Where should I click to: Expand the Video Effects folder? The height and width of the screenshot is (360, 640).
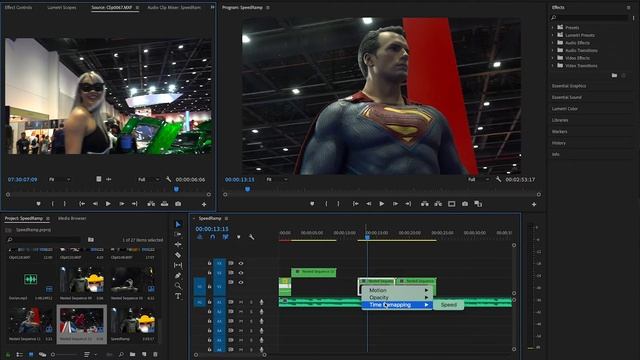tap(553, 58)
